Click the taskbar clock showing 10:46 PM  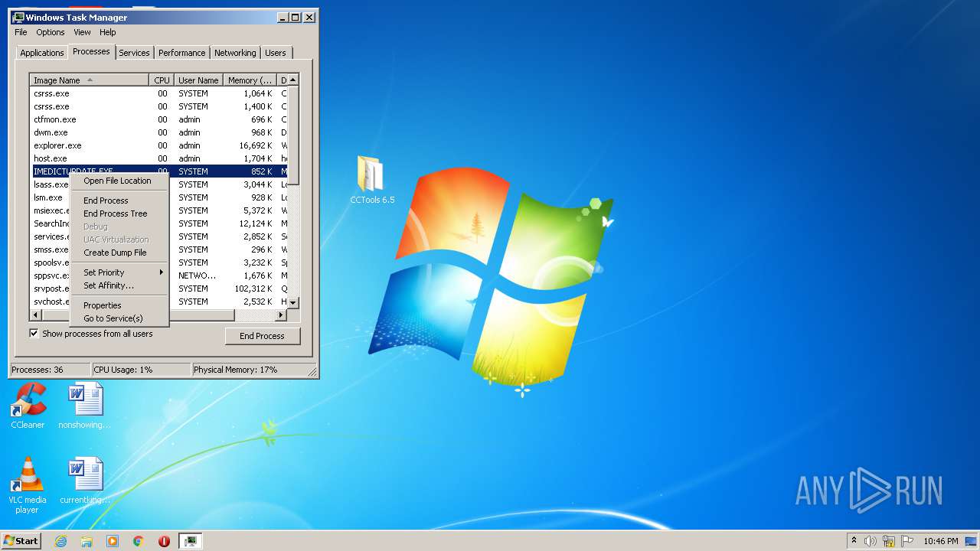pyautogui.click(x=940, y=541)
